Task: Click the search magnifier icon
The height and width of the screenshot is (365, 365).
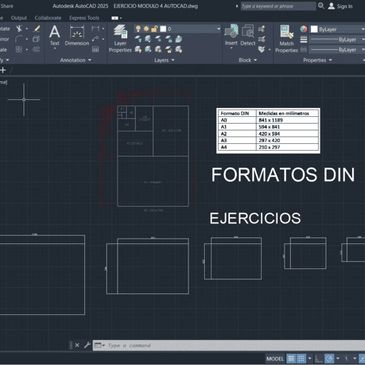Action: pos(321,6)
